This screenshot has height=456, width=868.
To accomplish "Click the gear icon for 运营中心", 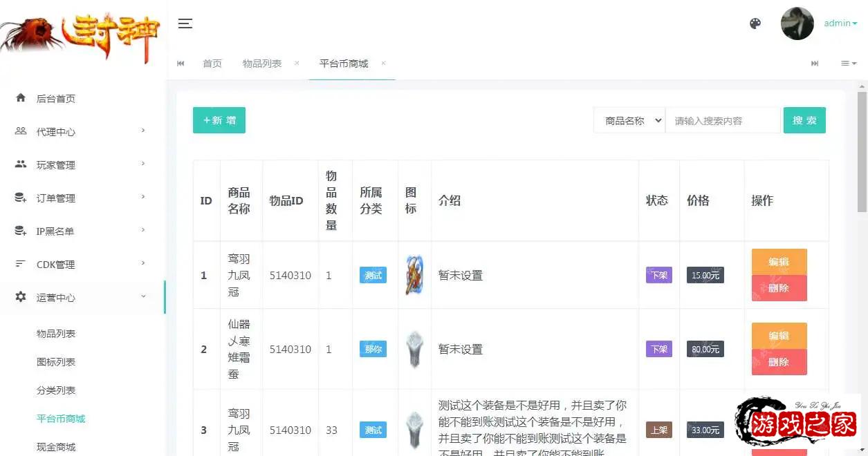I will point(21,297).
